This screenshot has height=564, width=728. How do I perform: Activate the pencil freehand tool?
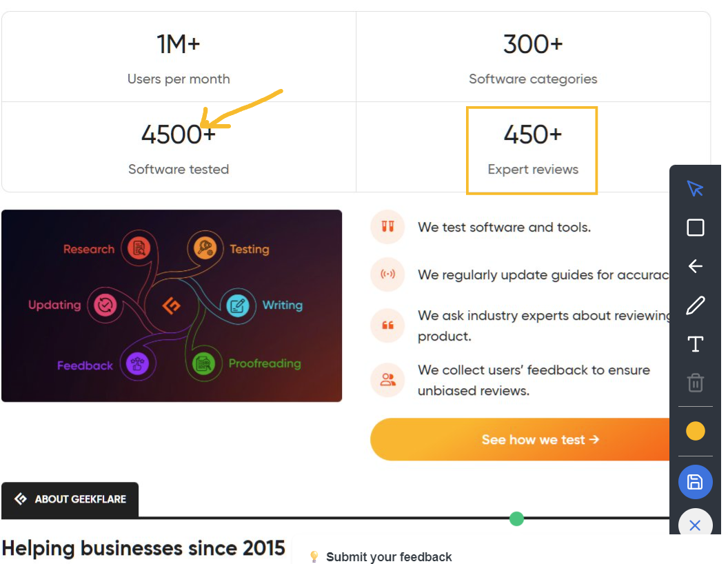pos(695,305)
